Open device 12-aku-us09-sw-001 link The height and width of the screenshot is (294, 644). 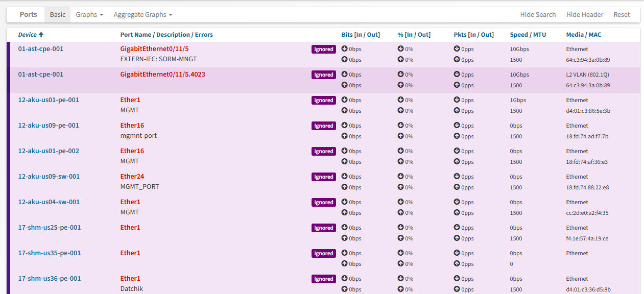(x=49, y=177)
